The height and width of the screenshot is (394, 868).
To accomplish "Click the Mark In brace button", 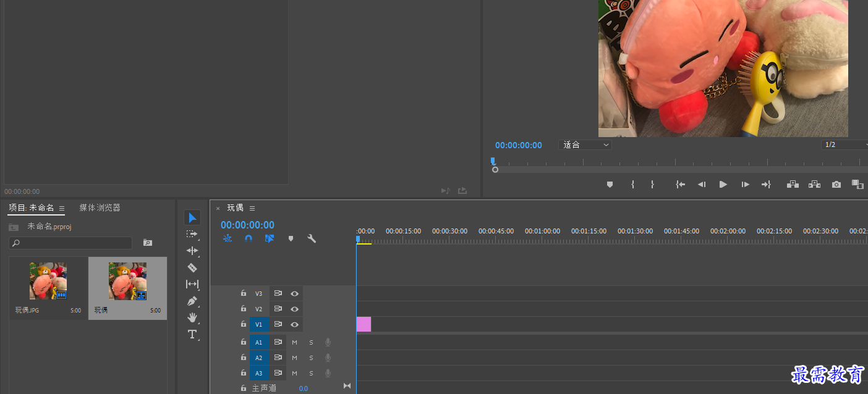I will tap(632, 184).
